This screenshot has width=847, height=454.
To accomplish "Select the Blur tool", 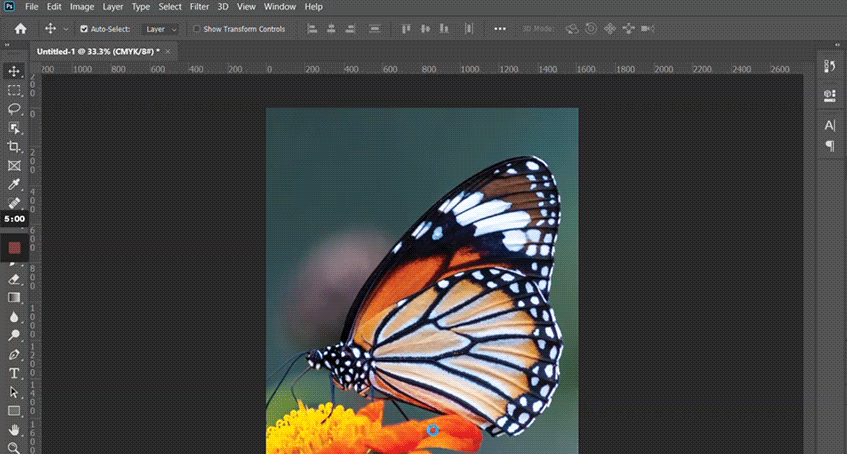I will click(x=14, y=317).
